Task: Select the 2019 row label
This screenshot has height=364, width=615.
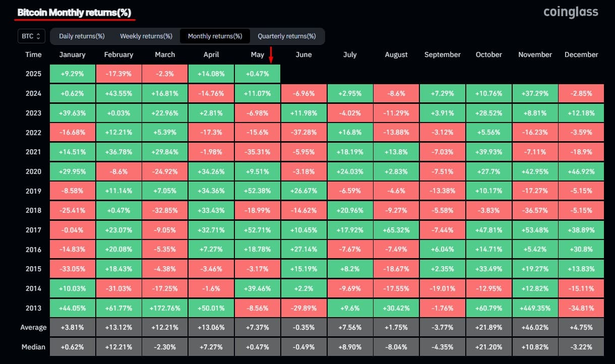Action: point(33,191)
